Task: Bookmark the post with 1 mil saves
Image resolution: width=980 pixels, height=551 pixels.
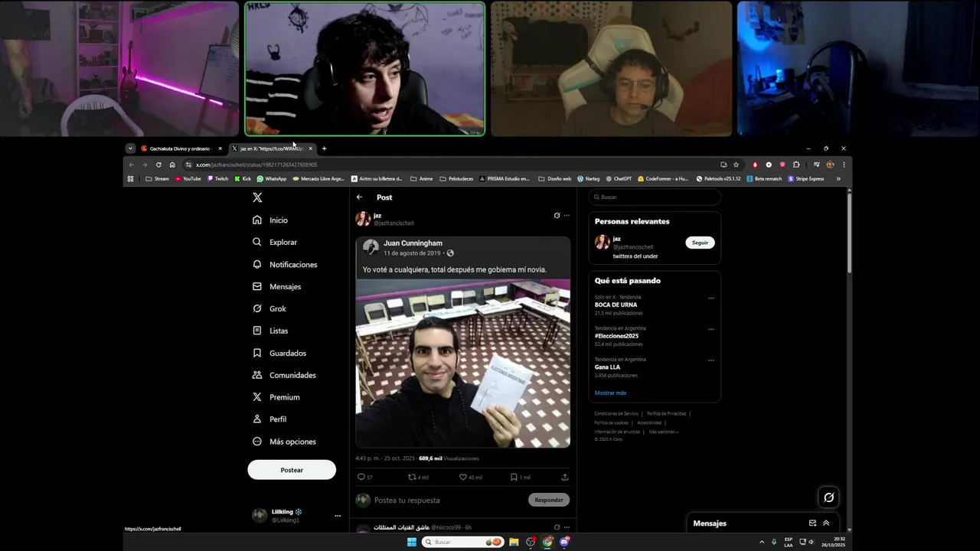Action: tap(514, 477)
